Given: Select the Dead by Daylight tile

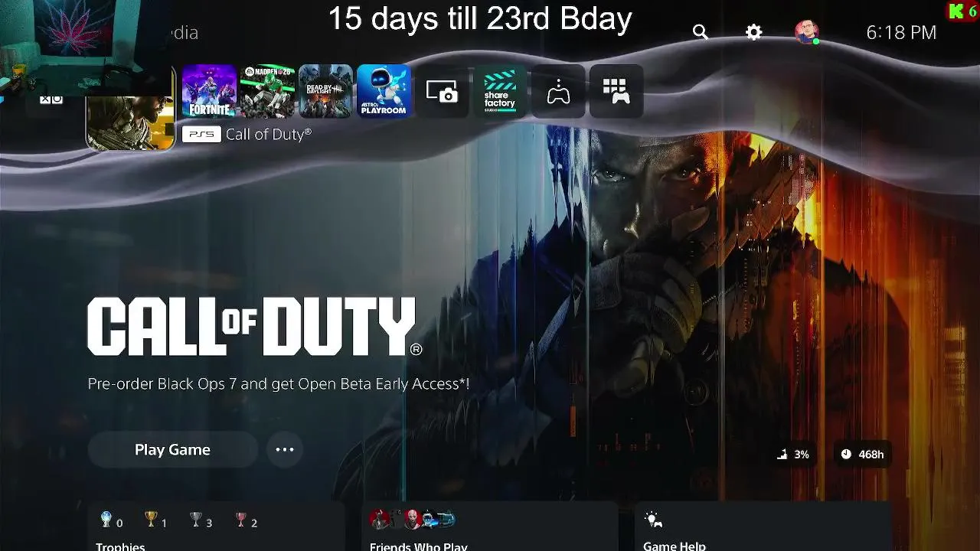Looking at the screenshot, I should [325, 91].
